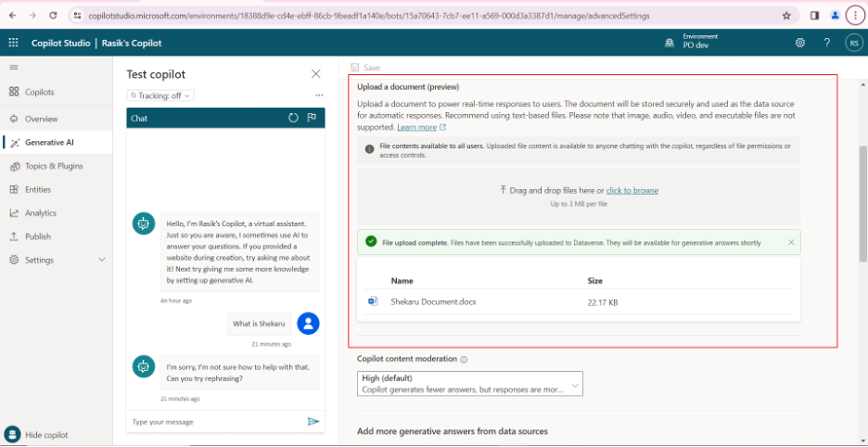The image size is (868, 447).
Task: Click the flag icon in Chat header
Action: point(313,118)
